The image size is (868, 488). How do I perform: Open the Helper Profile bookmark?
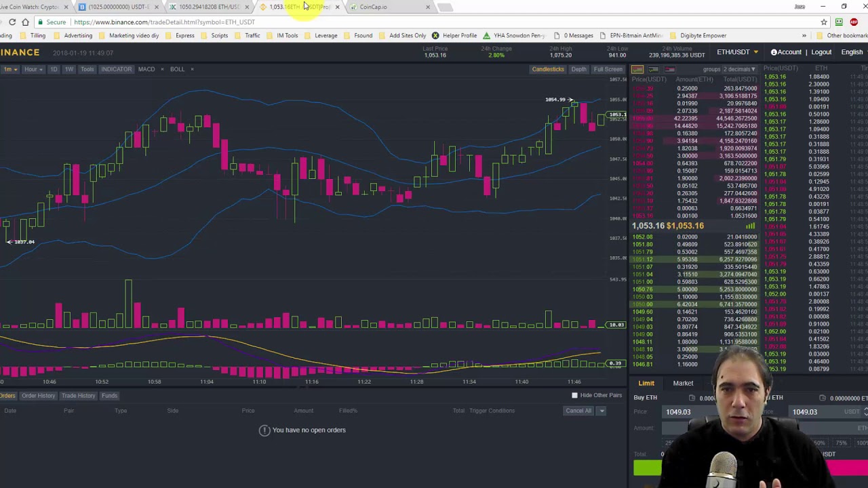pos(454,35)
